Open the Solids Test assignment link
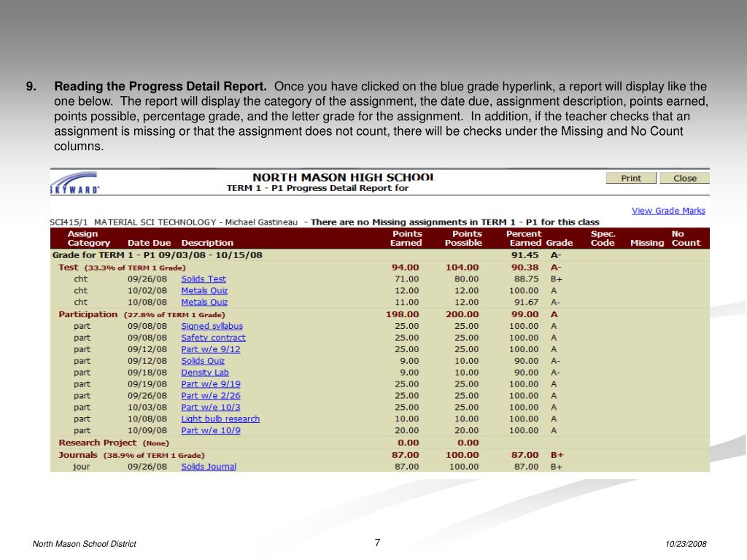 tap(204, 279)
